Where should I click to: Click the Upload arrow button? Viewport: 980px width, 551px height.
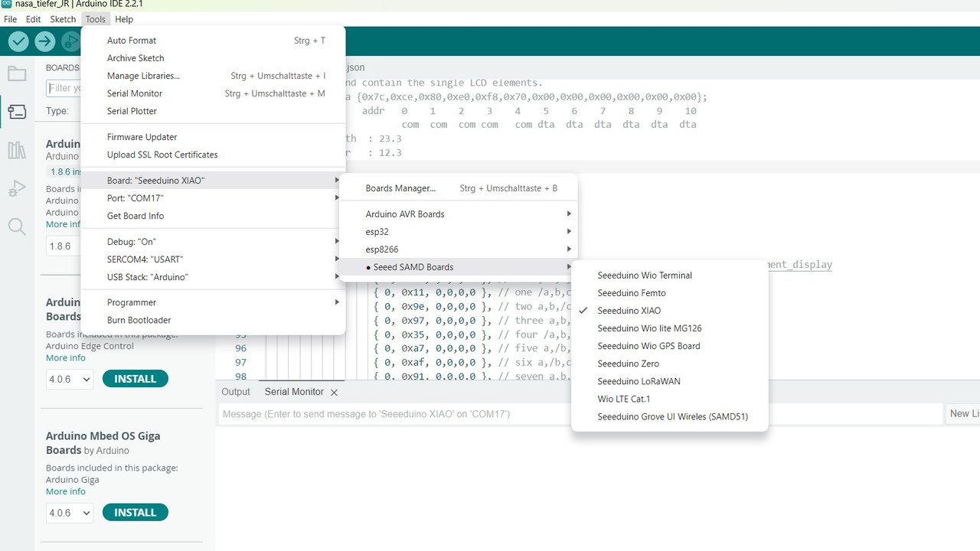tap(45, 41)
